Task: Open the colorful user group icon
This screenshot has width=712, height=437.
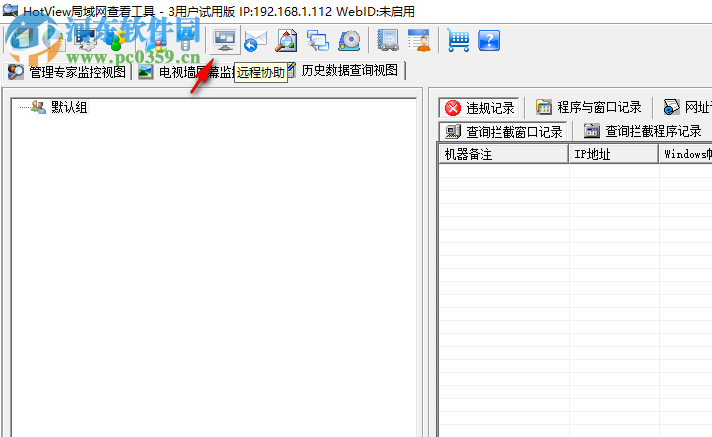Action: point(117,41)
